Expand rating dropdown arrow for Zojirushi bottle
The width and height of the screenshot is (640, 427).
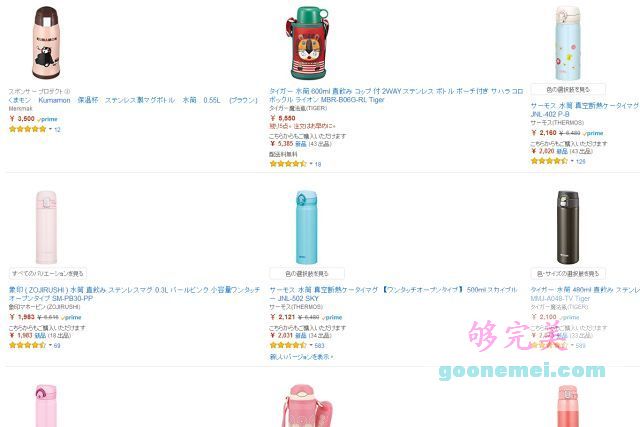50,345
